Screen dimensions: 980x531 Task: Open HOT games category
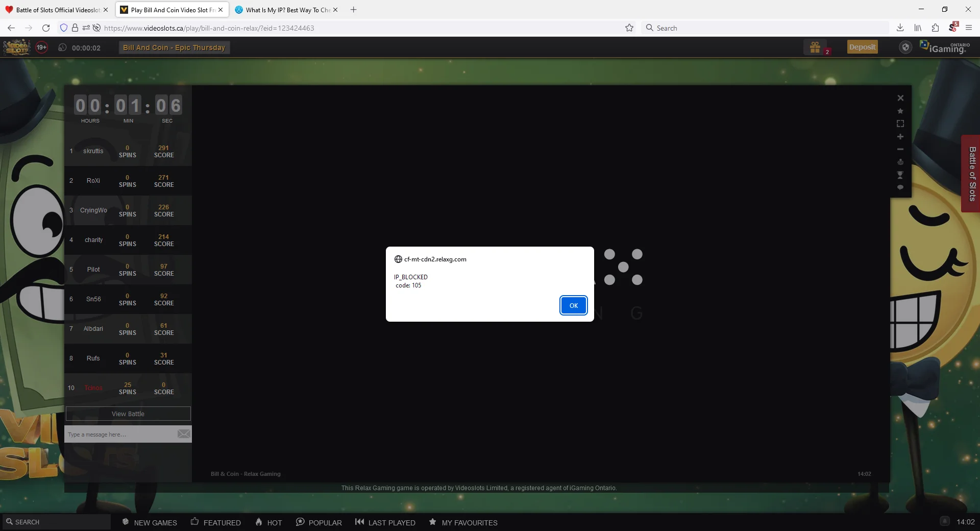(x=268, y=522)
